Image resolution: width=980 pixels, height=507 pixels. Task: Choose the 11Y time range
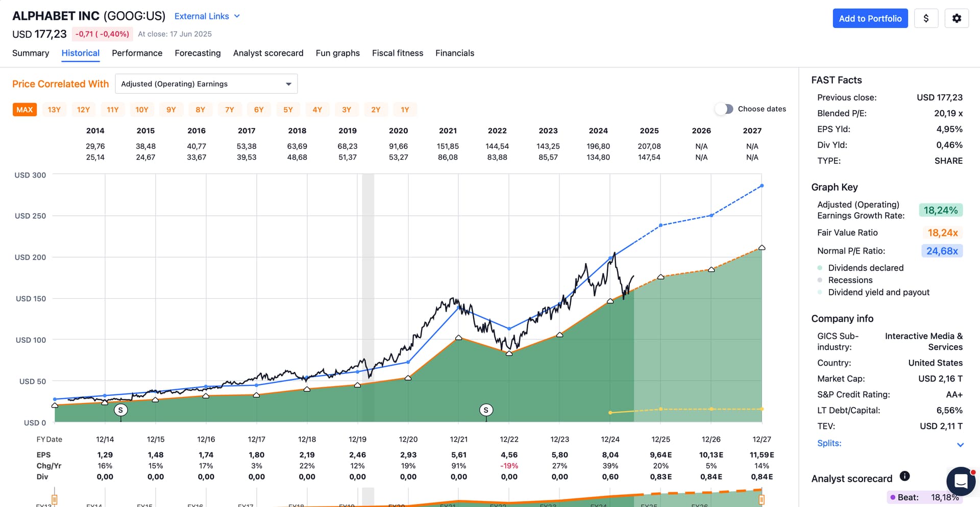(112, 110)
